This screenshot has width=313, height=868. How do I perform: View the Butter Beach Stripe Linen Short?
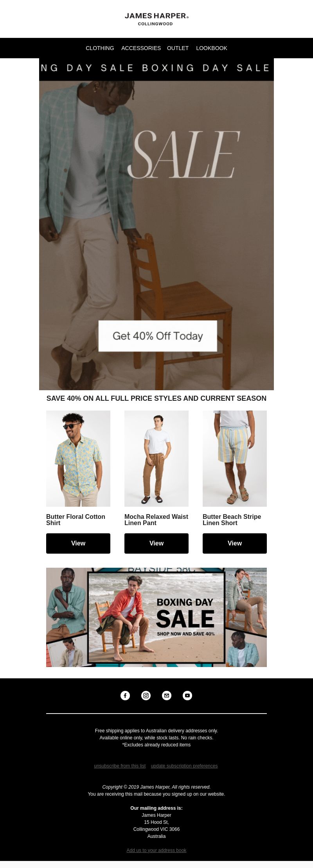pos(235,543)
